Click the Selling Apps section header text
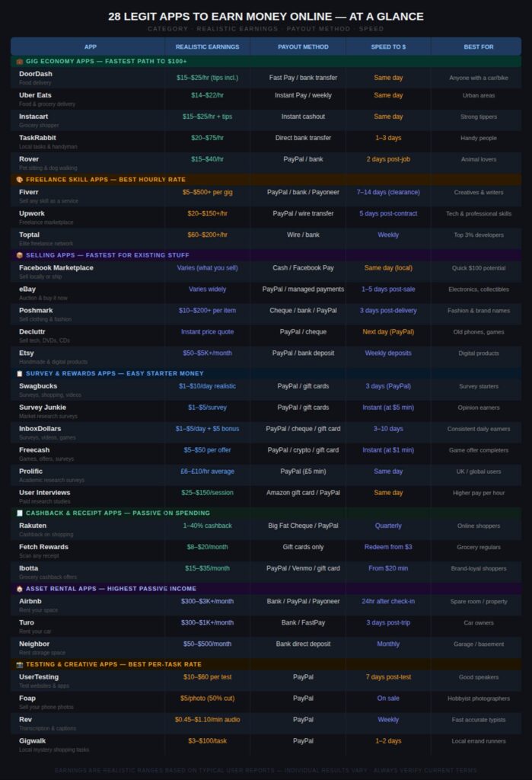The width and height of the screenshot is (532, 780). [107, 255]
